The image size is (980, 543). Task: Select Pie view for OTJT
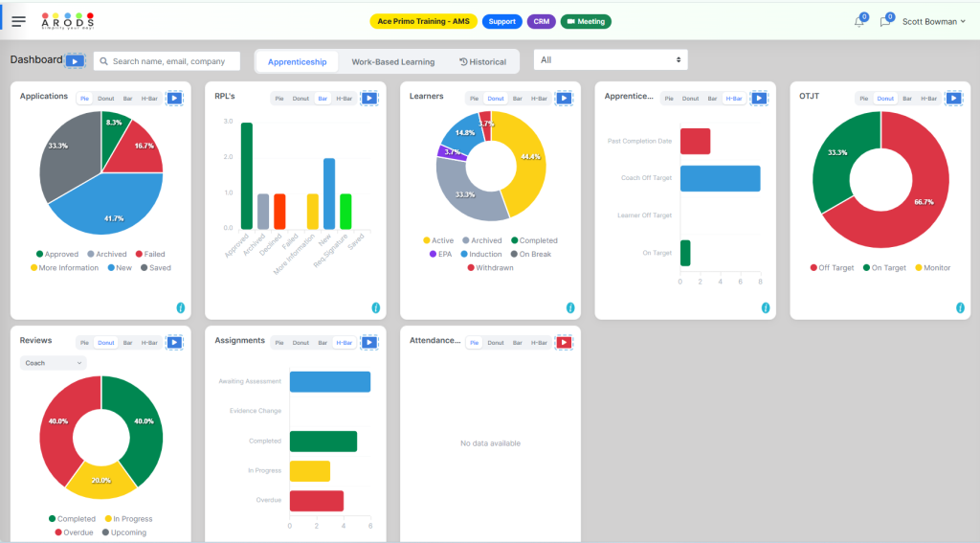pyautogui.click(x=864, y=99)
